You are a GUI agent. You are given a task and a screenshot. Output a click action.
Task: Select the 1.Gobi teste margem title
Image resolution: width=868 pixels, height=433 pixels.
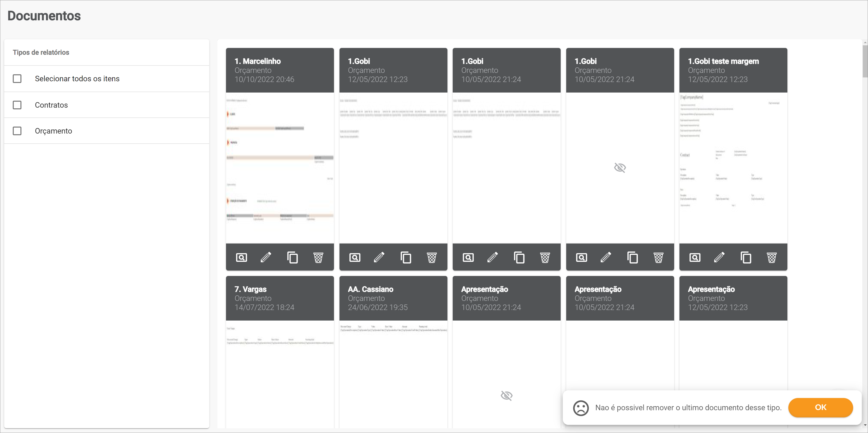(x=723, y=61)
